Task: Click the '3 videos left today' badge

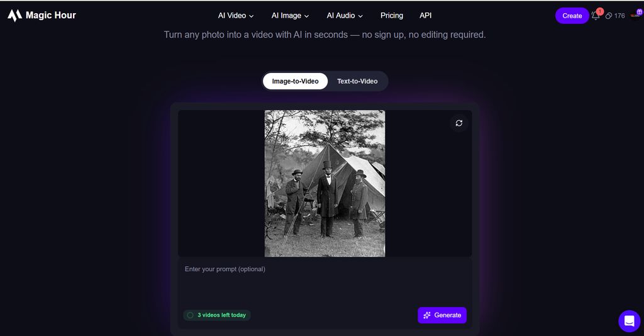Action: pyautogui.click(x=217, y=315)
